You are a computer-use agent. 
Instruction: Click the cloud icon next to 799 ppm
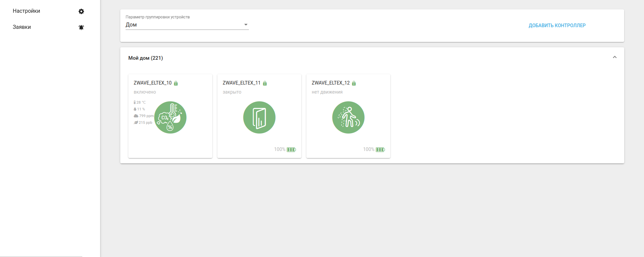(x=136, y=116)
